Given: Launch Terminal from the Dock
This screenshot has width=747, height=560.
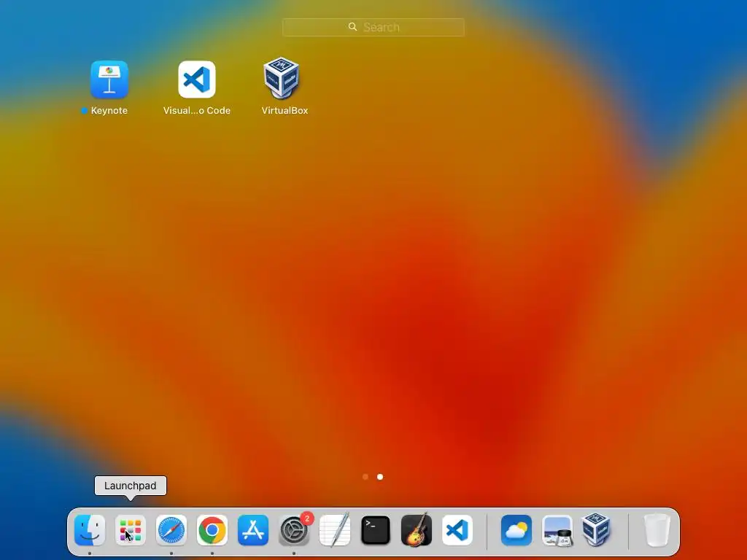Looking at the screenshot, I should click(x=376, y=530).
